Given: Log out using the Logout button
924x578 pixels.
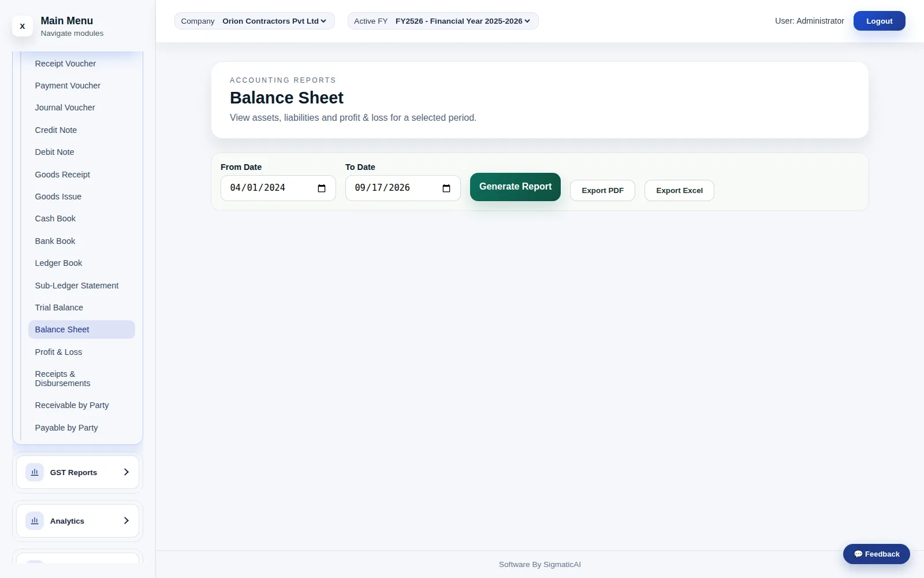Looking at the screenshot, I should (879, 21).
